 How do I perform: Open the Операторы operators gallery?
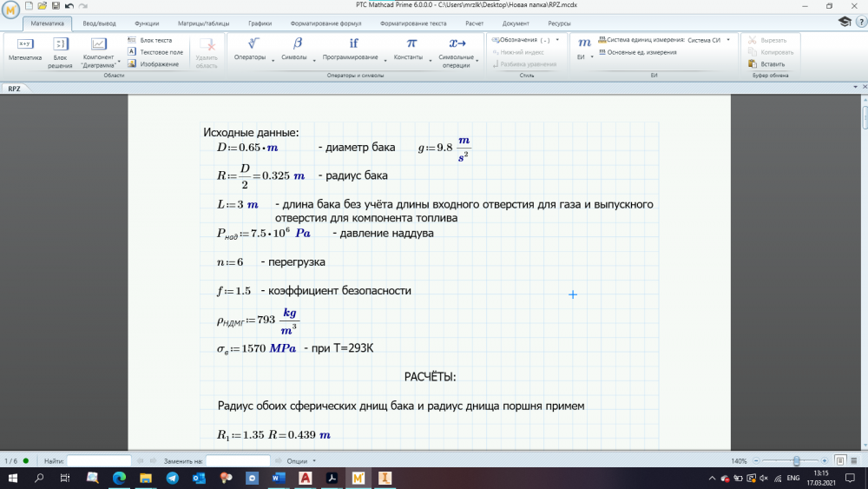250,50
